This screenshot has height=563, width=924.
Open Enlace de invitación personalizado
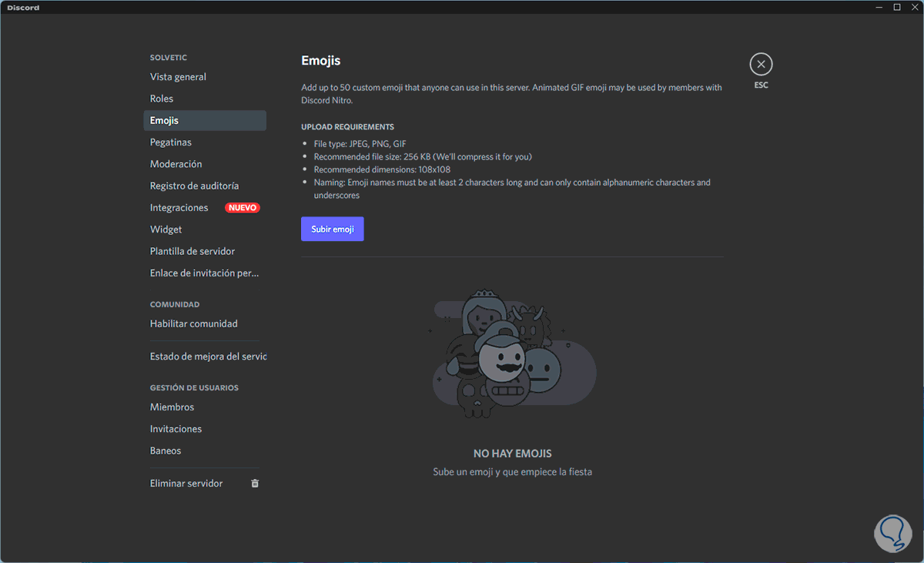tap(205, 273)
